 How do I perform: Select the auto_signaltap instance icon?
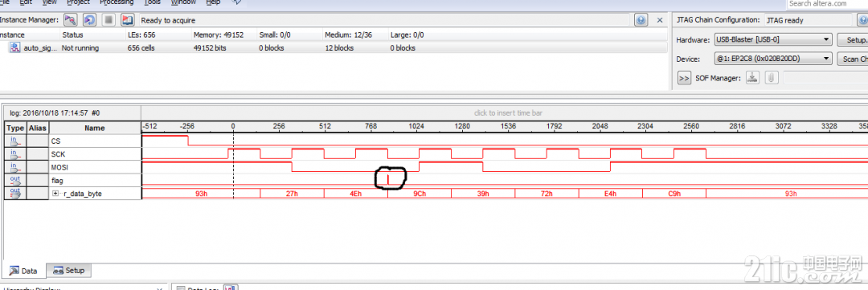pyautogui.click(x=15, y=47)
